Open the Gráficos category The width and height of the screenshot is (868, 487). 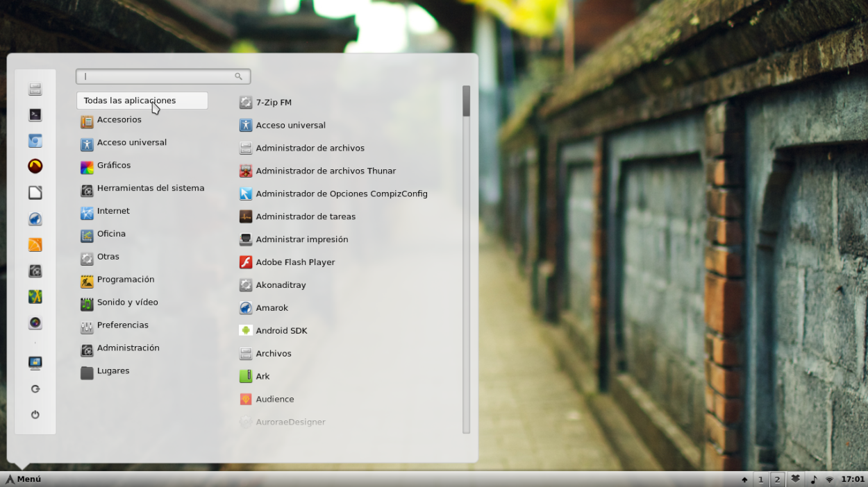(106, 166)
